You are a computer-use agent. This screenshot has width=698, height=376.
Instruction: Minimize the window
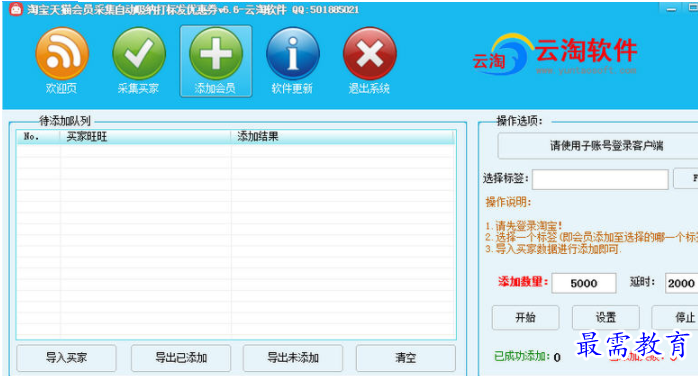(x=671, y=9)
